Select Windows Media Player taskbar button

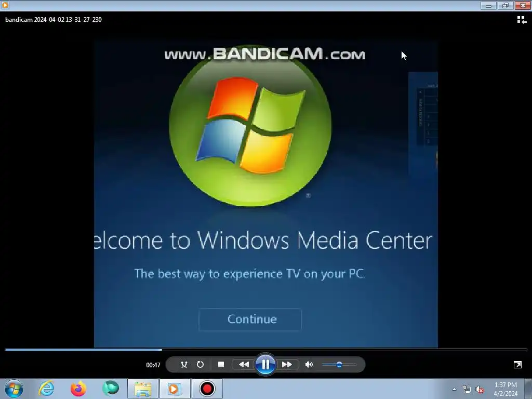point(175,389)
